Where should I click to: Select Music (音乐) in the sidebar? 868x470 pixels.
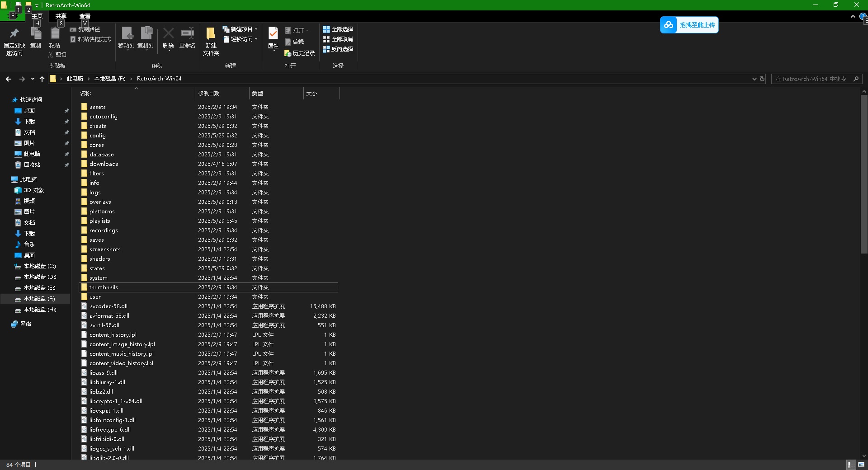[x=29, y=244]
